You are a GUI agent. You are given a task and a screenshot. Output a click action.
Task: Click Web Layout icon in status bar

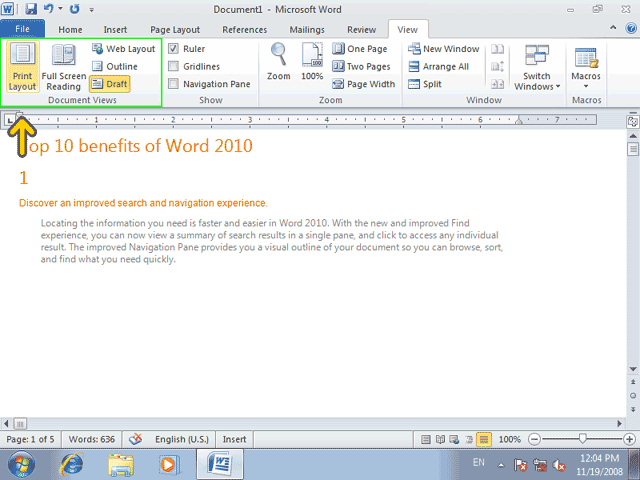click(x=454, y=440)
